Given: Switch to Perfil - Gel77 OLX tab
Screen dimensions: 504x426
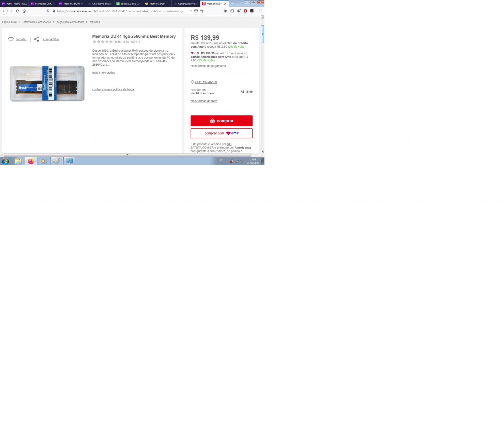Looking at the screenshot, I should click(x=14, y=4).
